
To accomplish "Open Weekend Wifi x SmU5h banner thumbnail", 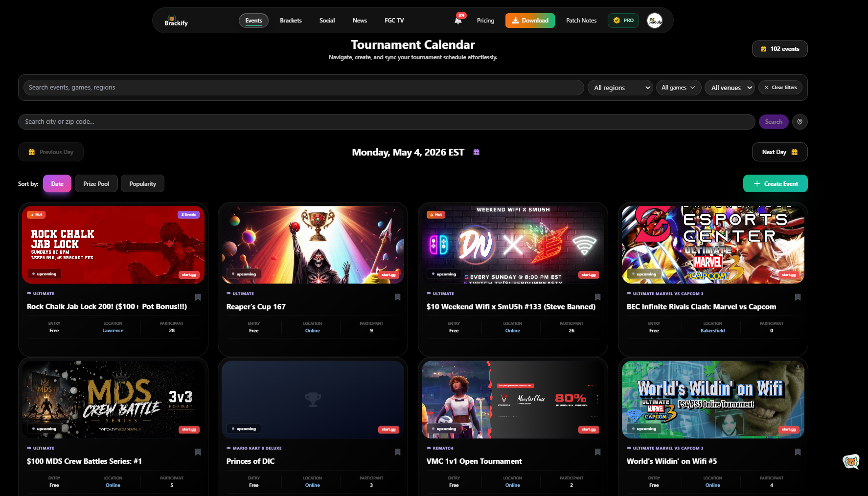I will [x=513, y=245].
